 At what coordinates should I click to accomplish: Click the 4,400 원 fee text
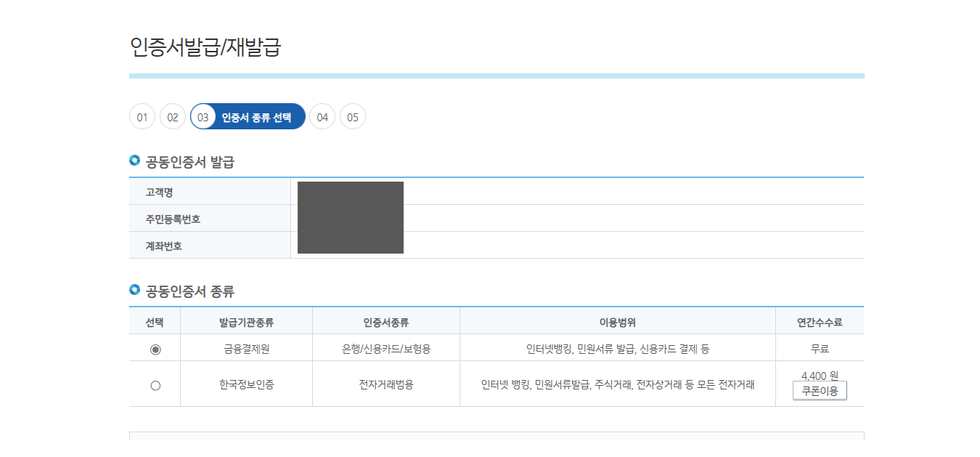(820, 376)
